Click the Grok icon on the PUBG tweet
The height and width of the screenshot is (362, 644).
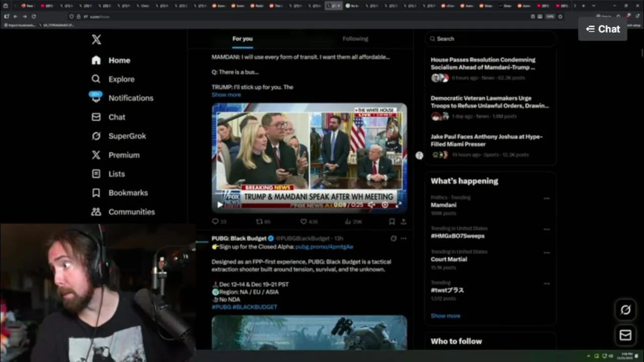393,238
